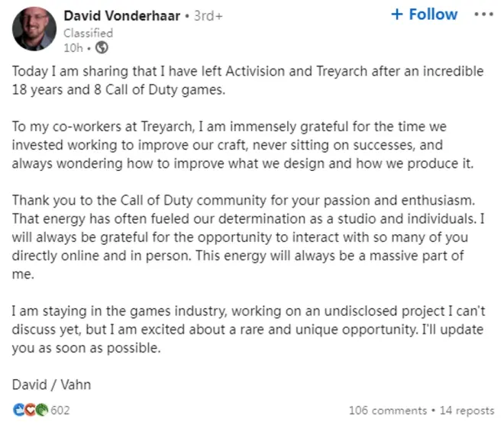Select the Classified headline text
This screenshot has width=504, height=425.
pyautogui.click(x=88, y=33)
